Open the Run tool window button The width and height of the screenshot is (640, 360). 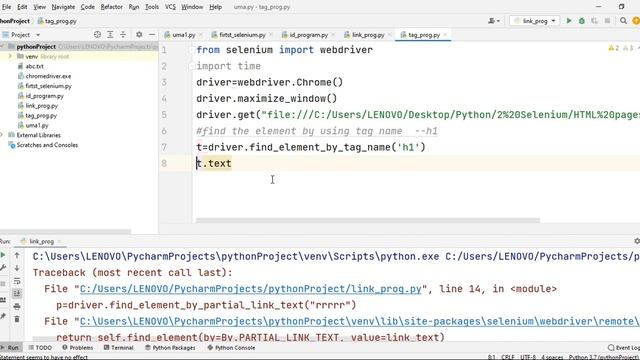(10, 347)
